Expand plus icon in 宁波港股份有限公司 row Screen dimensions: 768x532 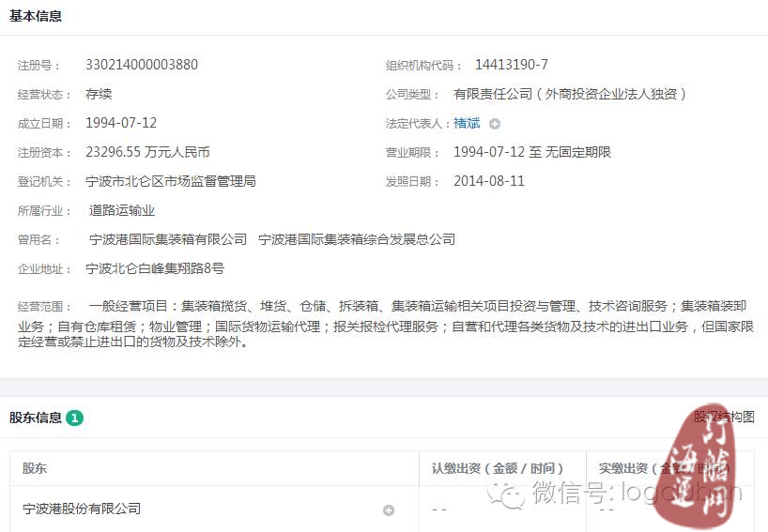(x=389, y=510)
